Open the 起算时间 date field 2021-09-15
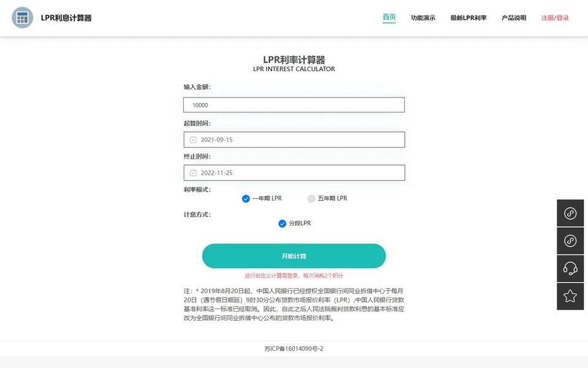 (x=295, y=140)
